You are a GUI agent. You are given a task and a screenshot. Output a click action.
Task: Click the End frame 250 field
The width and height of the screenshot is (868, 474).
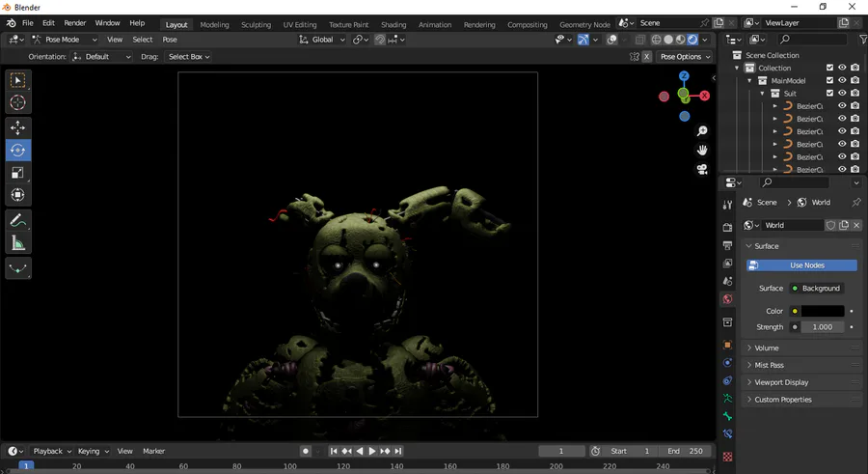coord(685,451)
